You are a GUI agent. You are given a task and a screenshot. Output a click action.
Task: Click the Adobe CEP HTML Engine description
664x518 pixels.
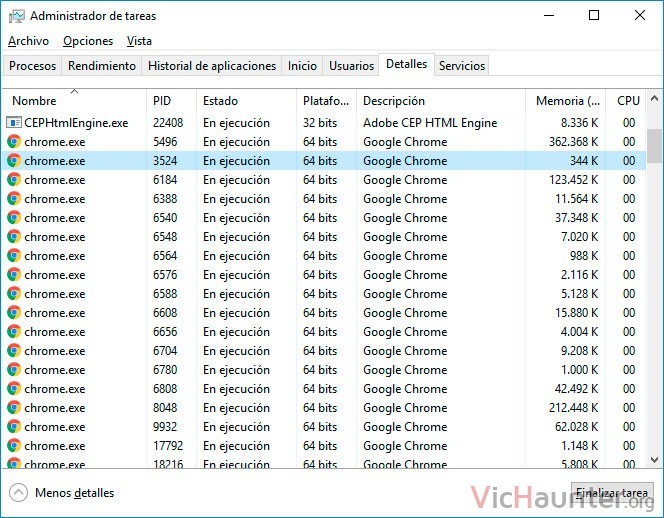tap(430, 123)
